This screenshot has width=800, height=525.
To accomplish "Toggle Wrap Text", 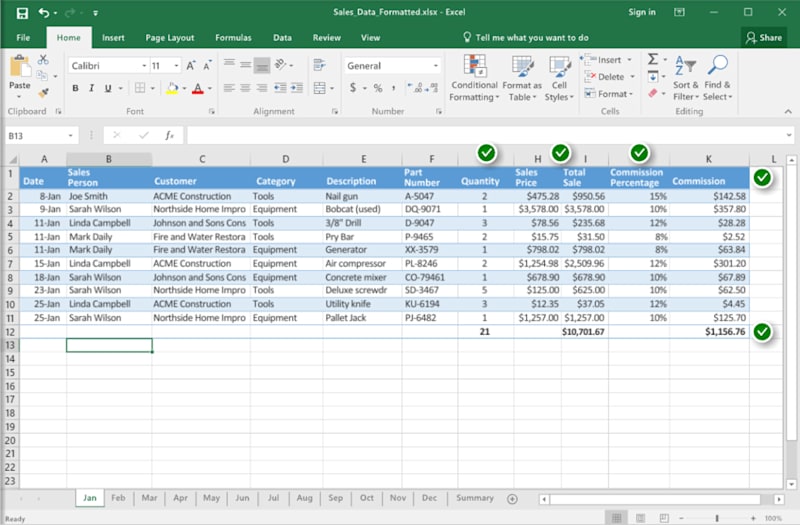I will (319, 64).
